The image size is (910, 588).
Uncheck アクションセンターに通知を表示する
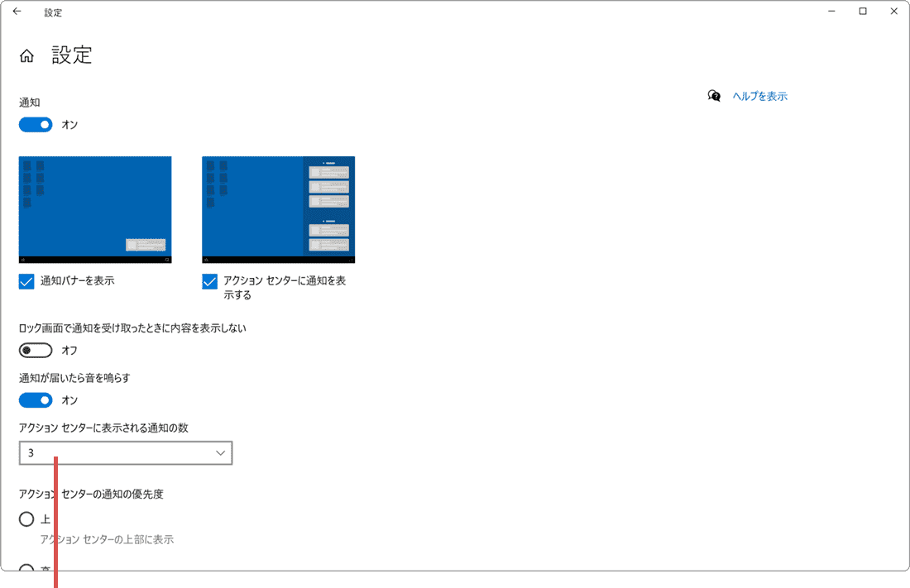(209, 281)
